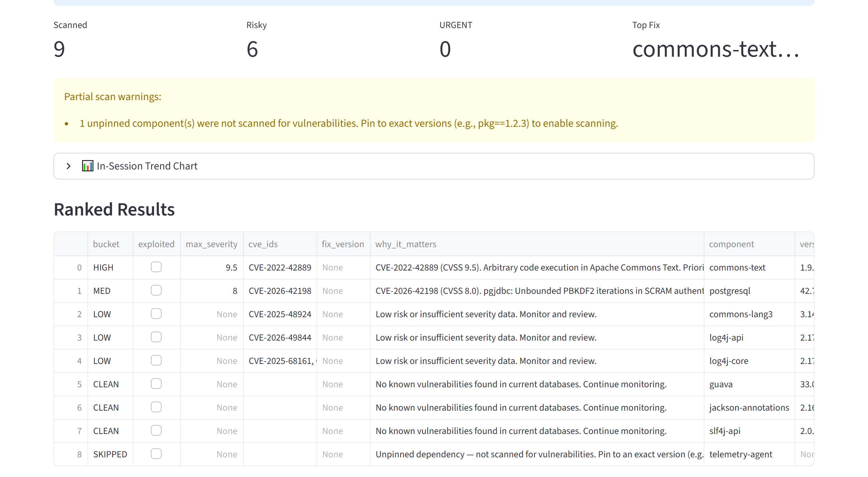Toggle exploited checkbox for jackson-annotations row
The image size is (868, 477).
(x=156, y=407)
